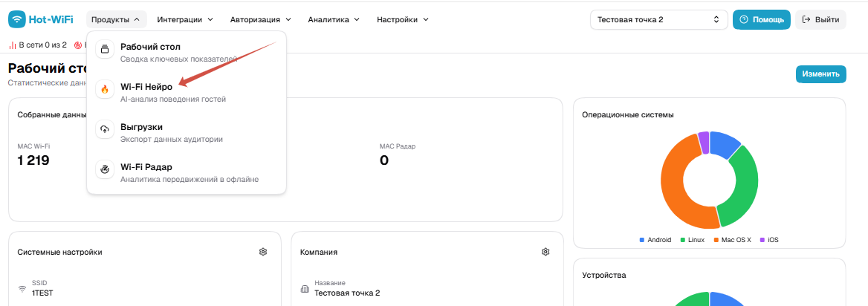Click the Выгрузки cloud upload icon
The height and width of the screenshot is (306, 868).
tap(105, 129)
